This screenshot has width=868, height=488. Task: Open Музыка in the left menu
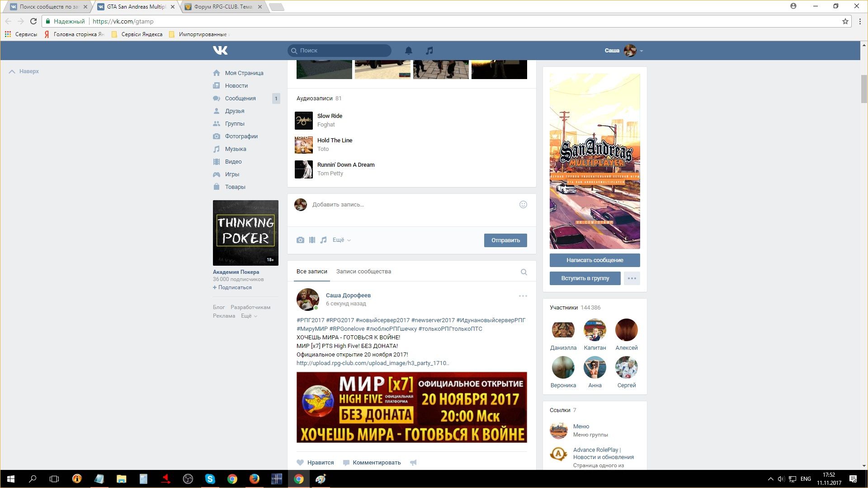[236, 149]
